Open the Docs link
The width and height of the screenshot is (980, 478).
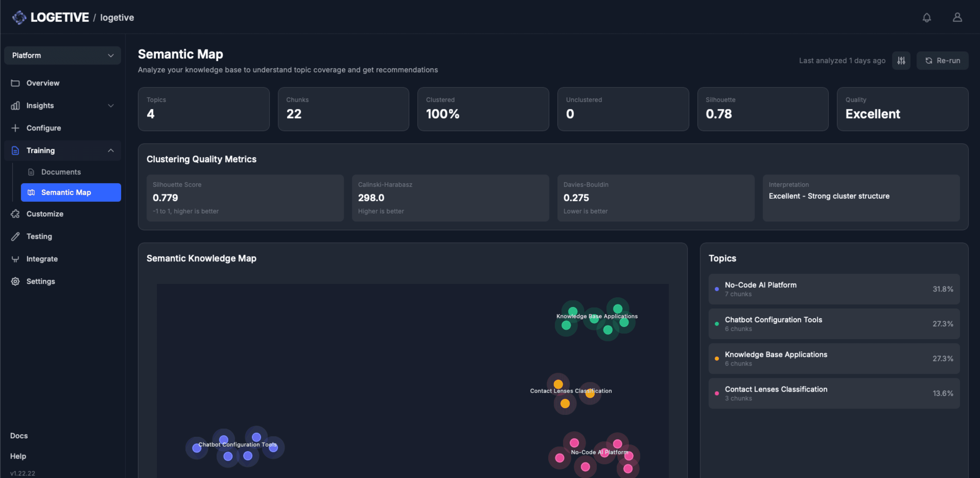(19, 435)
